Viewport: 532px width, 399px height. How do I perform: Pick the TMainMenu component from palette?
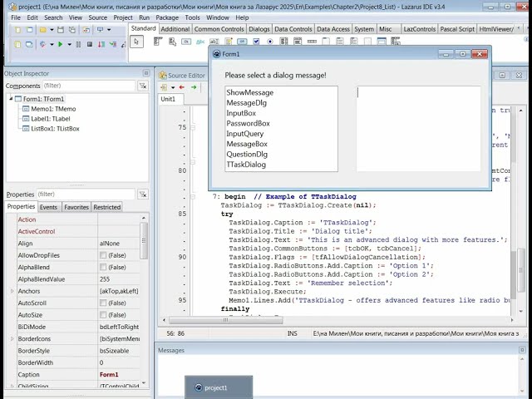158,42
